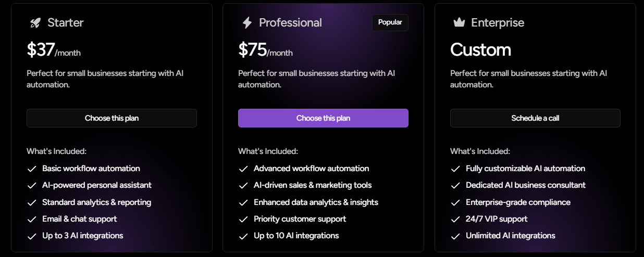
Task: Click the Popular badge on Professional
Action: (390, 22)
